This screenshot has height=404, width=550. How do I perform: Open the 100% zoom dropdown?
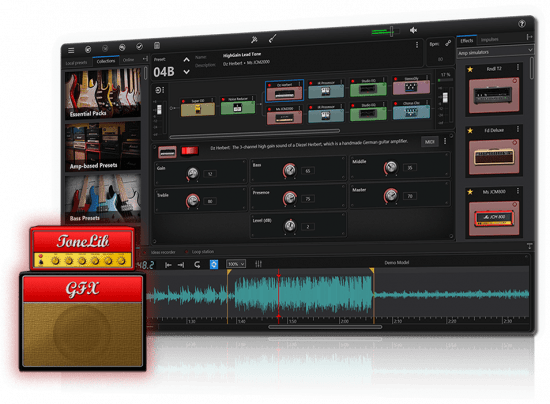pyautogui.click(x=236, y=264)
